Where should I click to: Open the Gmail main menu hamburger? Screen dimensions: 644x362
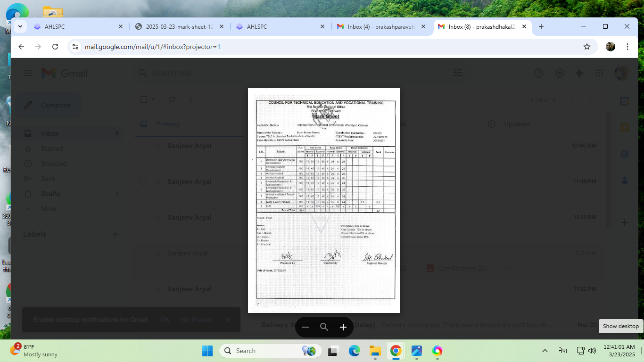pyautogui.click(x=28, y=73)
